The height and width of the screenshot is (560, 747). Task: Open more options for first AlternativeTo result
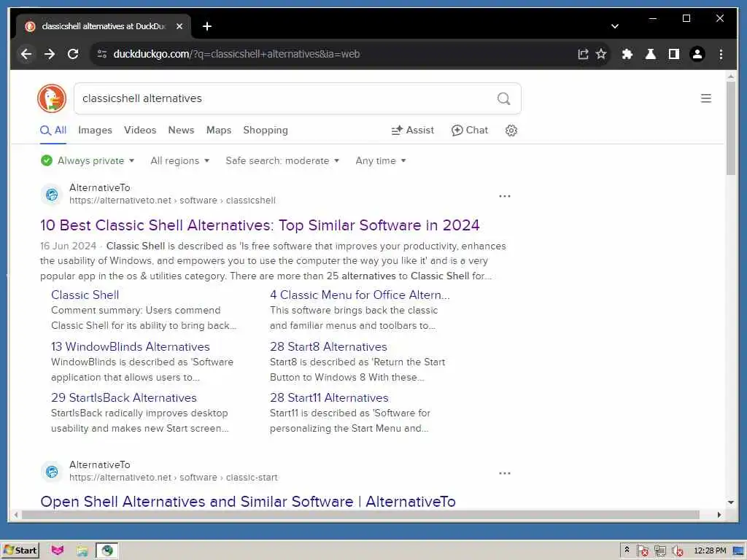(505, 196)
